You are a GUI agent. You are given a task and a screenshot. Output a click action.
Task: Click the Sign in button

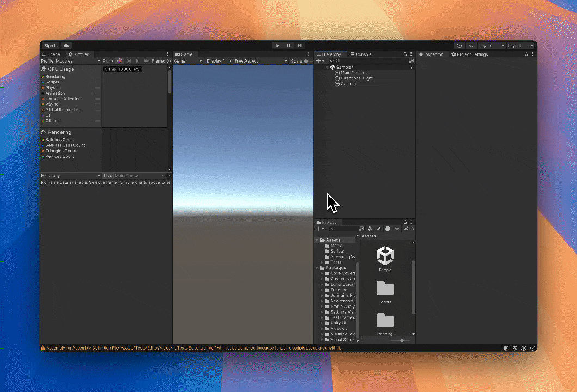point(51,46)
